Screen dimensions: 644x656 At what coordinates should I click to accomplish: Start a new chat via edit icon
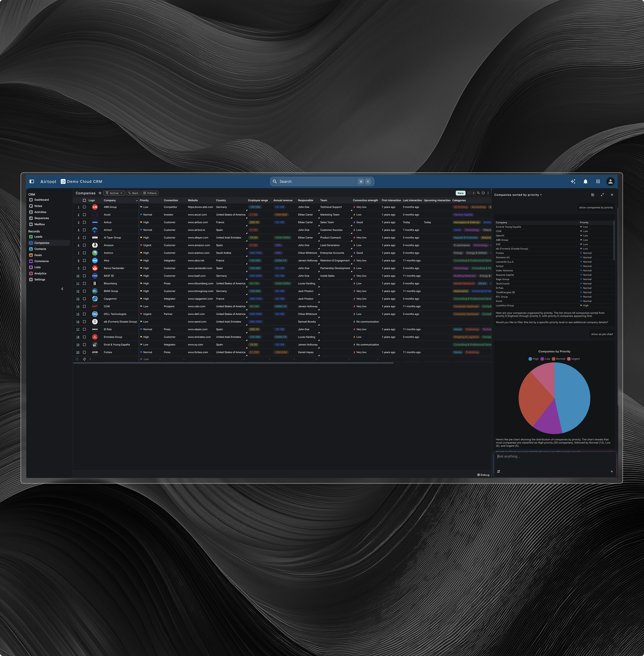coord(593,195)
